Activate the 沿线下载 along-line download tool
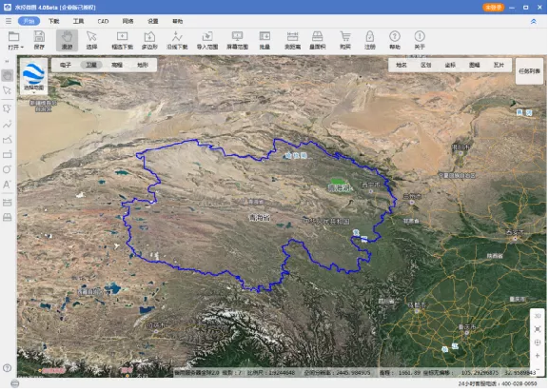549x392 pixels. pyautogui.click(x=177, y=40)
